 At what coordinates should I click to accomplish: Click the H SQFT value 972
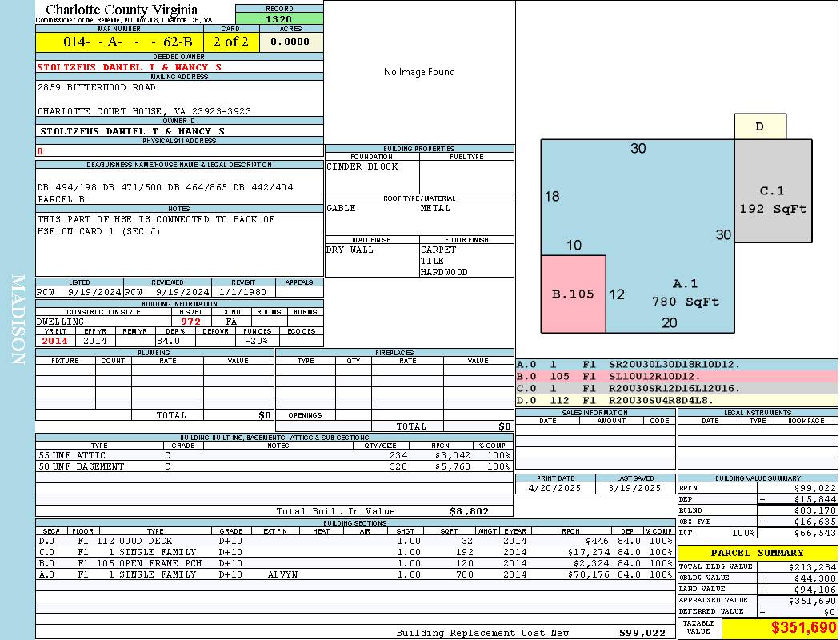click(191, 322)
